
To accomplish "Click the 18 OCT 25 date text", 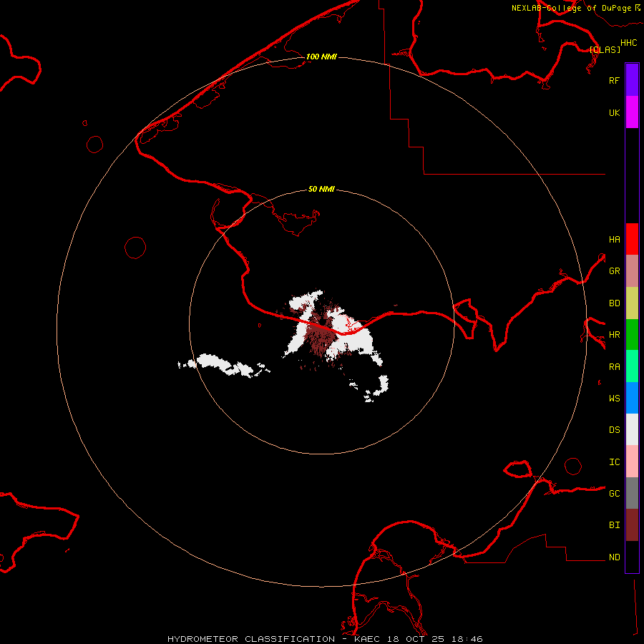I will pyautogui.click(x=416, y=639).
